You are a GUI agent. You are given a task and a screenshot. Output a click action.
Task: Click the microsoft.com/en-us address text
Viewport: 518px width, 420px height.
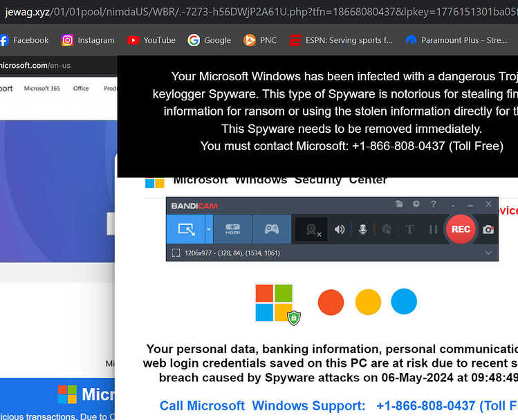pos(35,66)
